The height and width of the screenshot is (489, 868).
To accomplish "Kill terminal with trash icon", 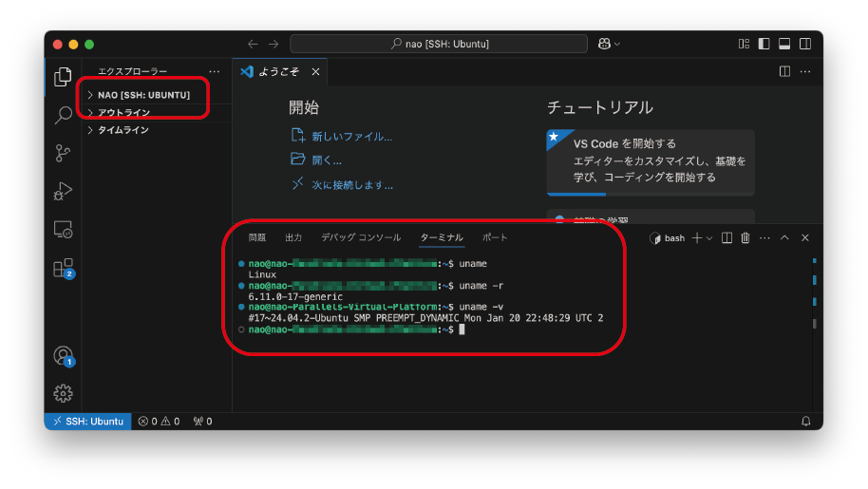I will pos(745,238).
